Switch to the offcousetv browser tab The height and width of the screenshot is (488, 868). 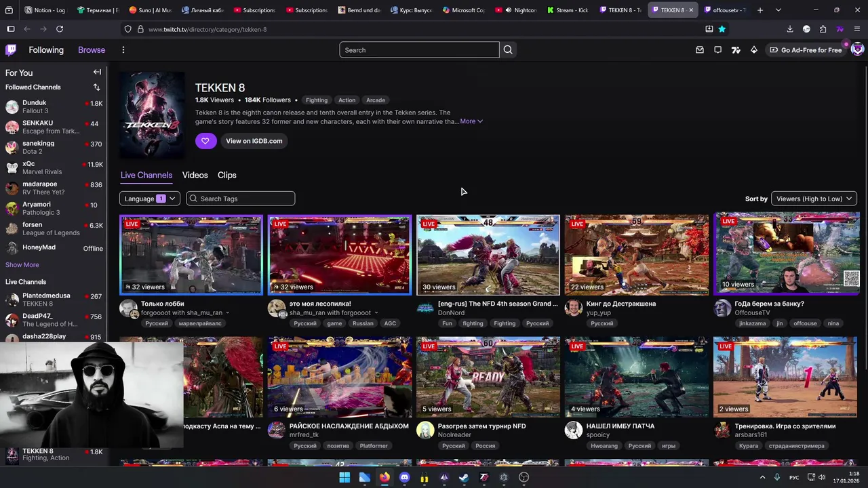pyautogui.click(x=724, y=10)
